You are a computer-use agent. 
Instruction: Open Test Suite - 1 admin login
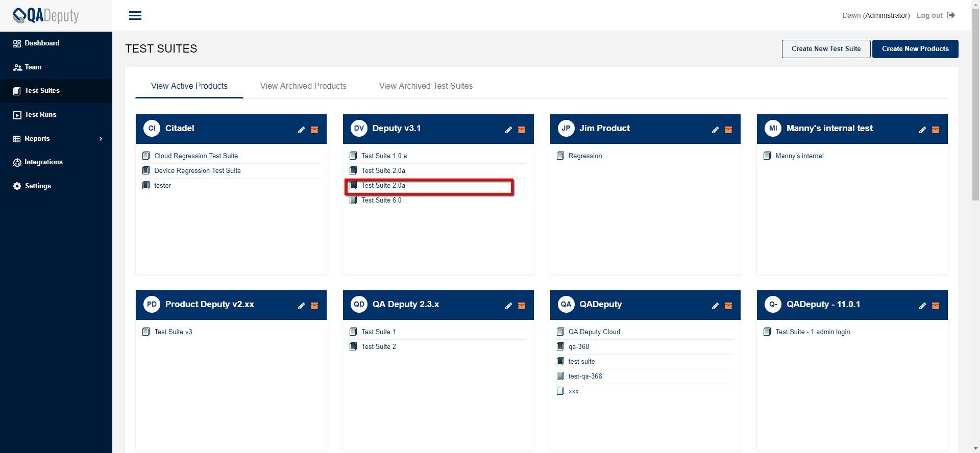pos(813,332)
